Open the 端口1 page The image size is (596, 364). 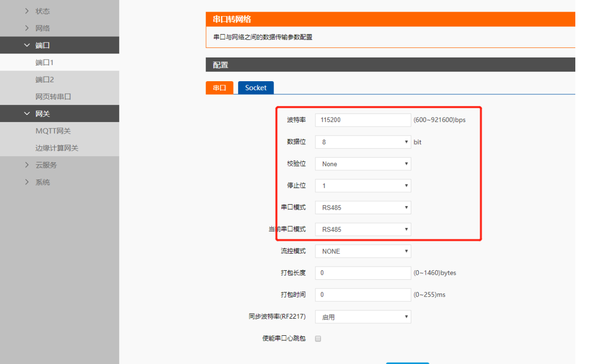tap(44, 63)
